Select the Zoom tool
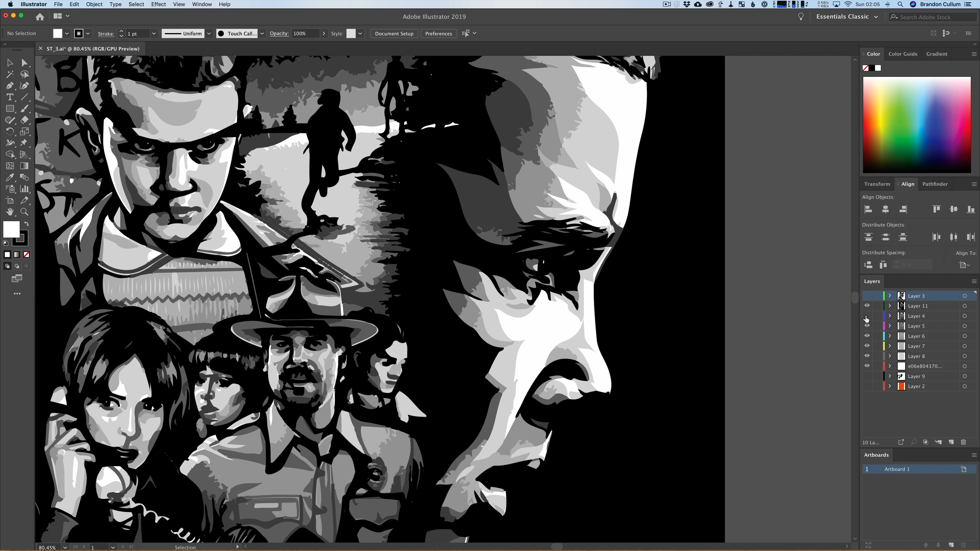 24,212
